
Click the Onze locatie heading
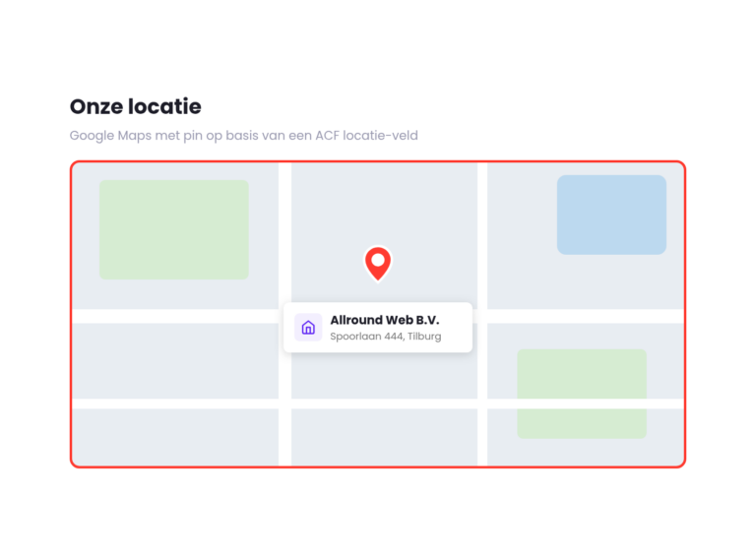136,106
